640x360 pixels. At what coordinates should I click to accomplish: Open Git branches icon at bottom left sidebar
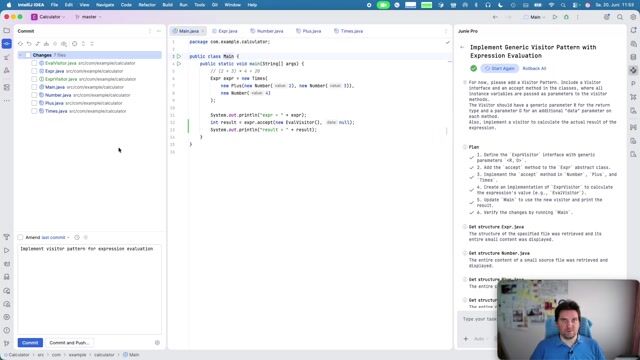click(x=7, y=343)
